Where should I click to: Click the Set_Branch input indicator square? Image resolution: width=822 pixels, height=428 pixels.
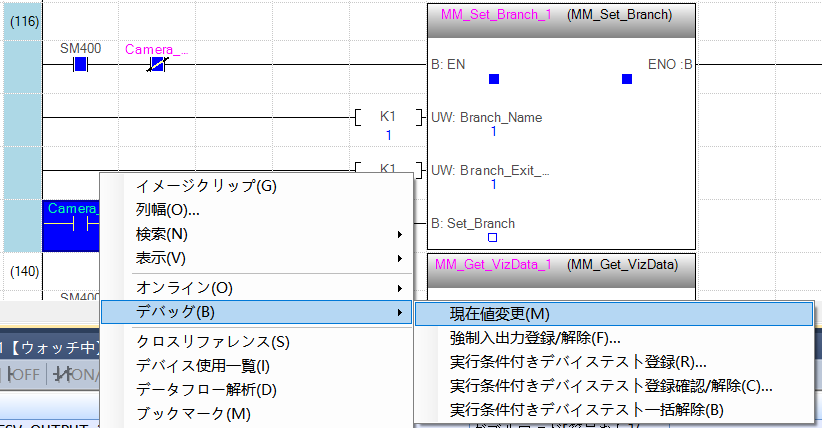492,238
